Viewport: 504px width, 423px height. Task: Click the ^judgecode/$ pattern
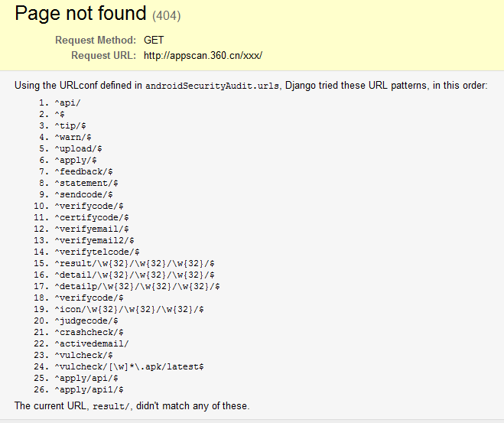[86, 321]
